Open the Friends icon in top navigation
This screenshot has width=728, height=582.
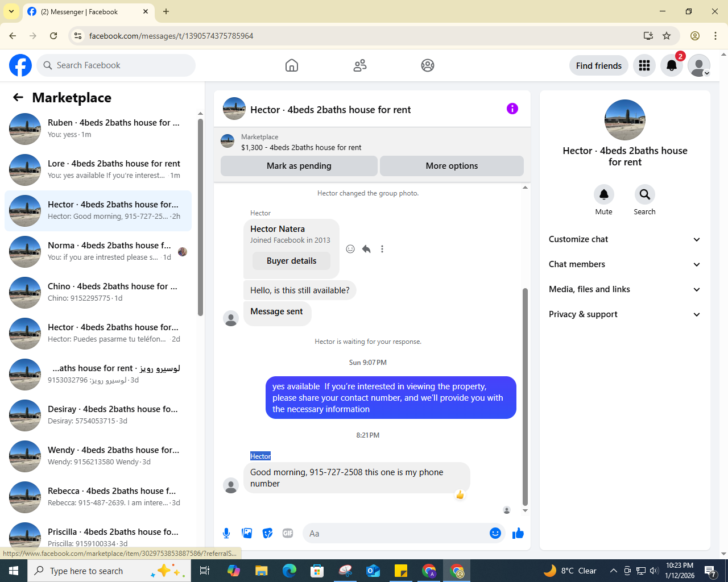pos(360,65)
